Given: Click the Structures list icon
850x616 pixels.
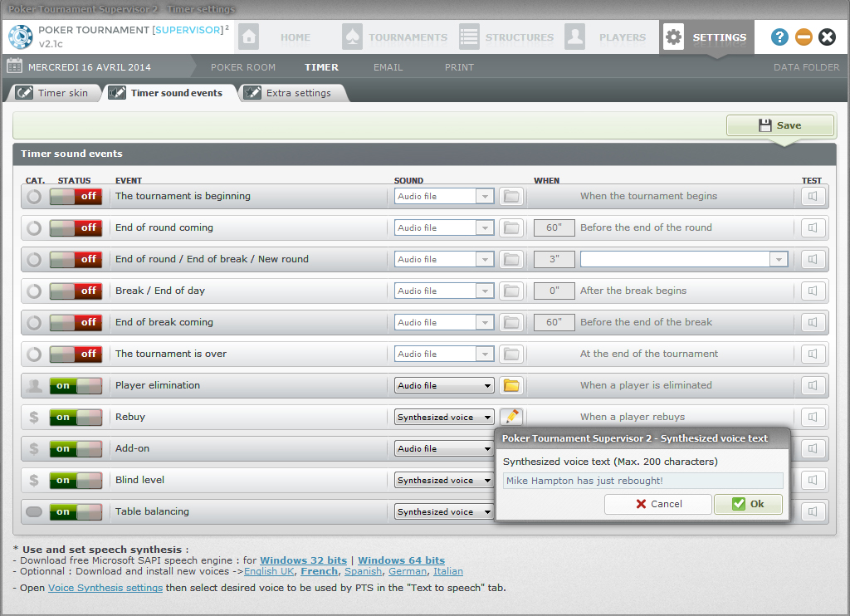Looking at the screenshot, I should [x=469, y=37].
